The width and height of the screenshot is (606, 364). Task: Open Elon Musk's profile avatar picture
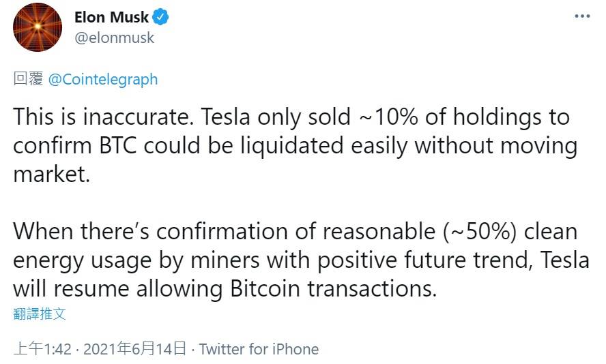[38, 27]
